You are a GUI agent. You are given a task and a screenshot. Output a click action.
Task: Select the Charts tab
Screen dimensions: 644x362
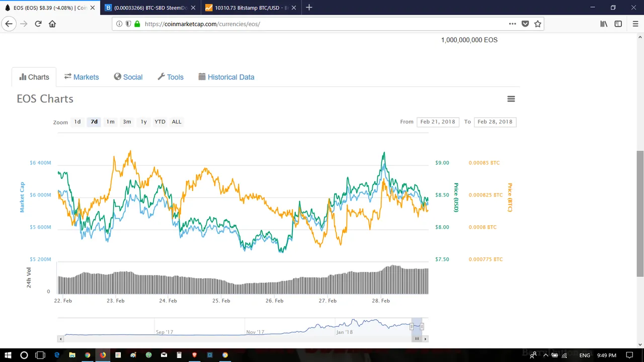tap(34, 77)
